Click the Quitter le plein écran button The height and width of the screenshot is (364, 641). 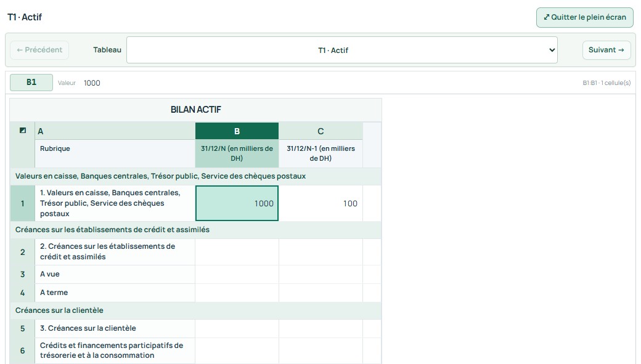click(x=584, y=18)
